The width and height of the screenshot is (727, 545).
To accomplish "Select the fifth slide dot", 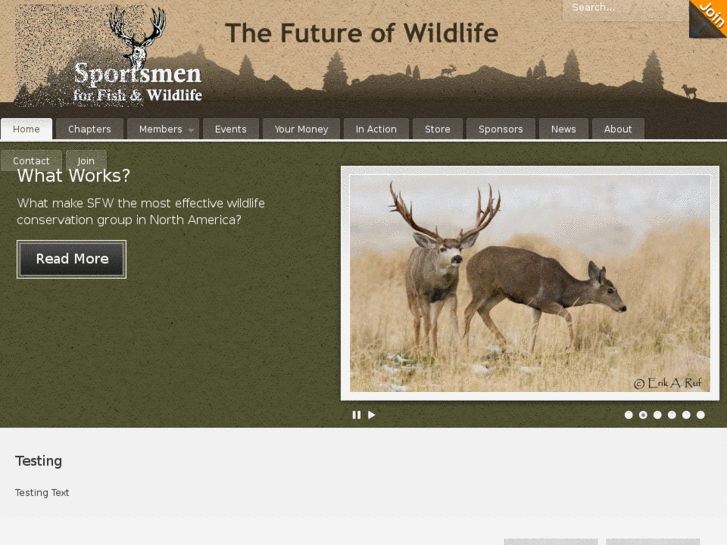I will point(686,415).
